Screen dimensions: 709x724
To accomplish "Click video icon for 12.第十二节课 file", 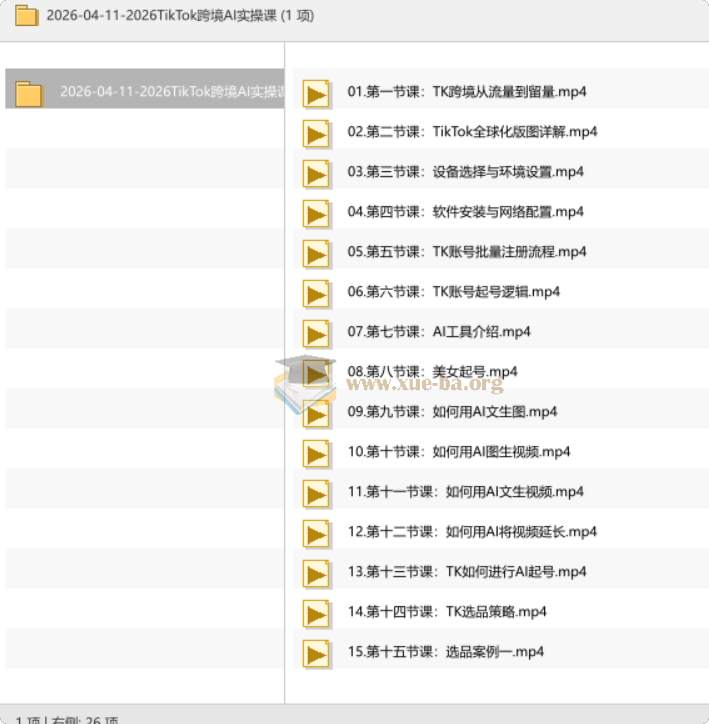I will [317, 534].
